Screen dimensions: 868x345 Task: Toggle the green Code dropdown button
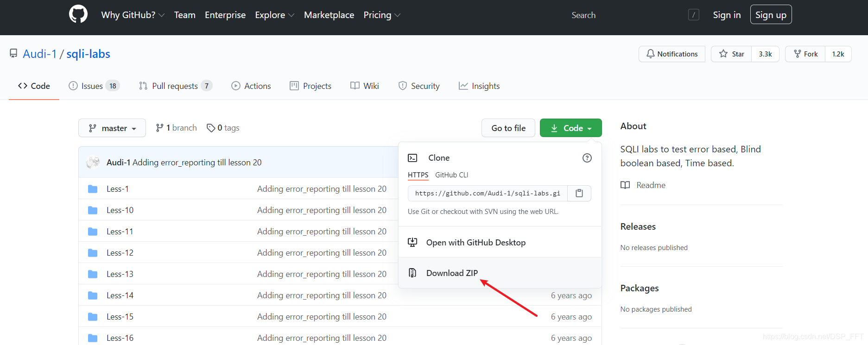coord(571,128)
